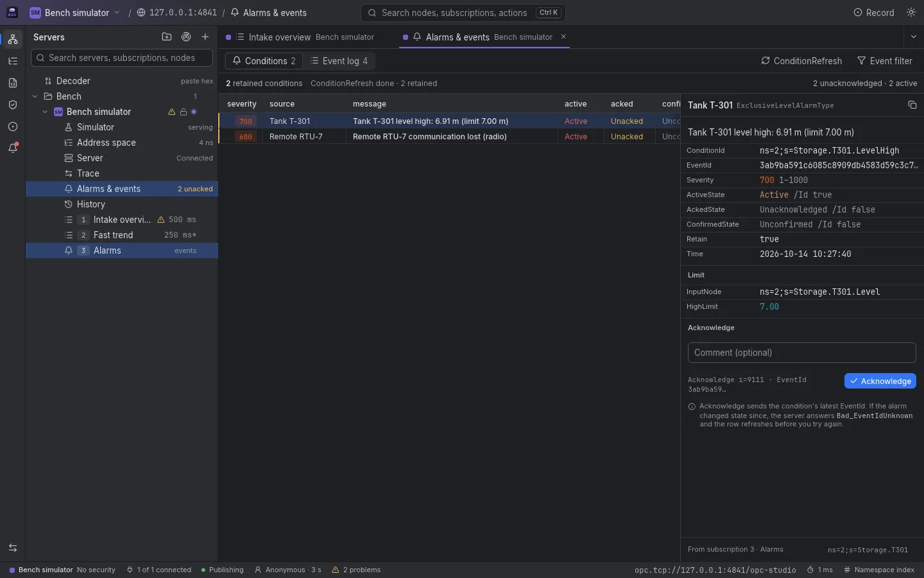
Task: Click the 2 problems status bar entry
Action: point(356,570)
